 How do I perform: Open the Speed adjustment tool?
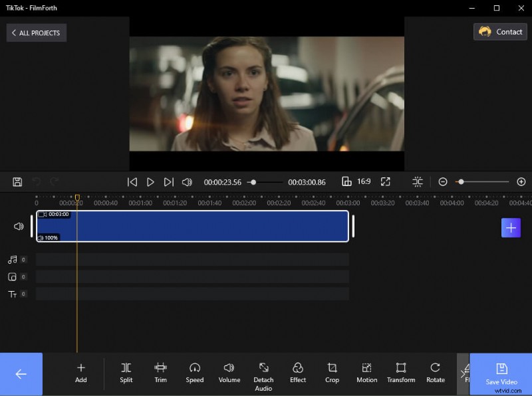(195, 373)
